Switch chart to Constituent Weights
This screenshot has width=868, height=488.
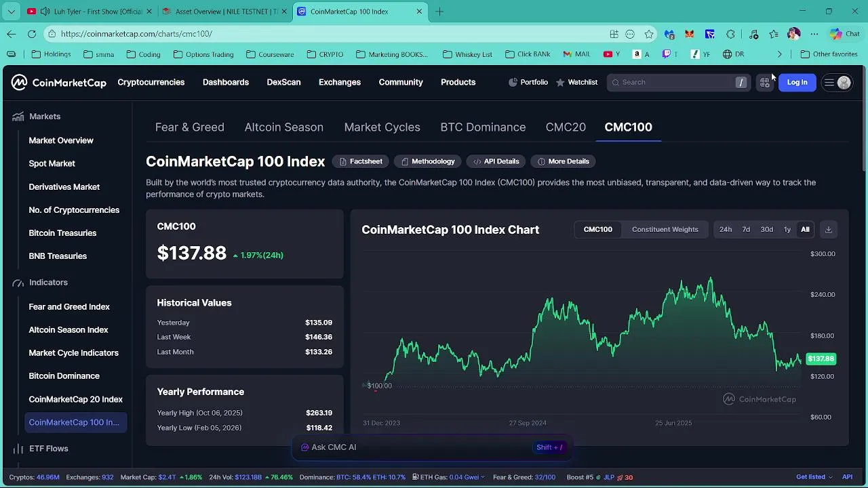coord(665,229)
